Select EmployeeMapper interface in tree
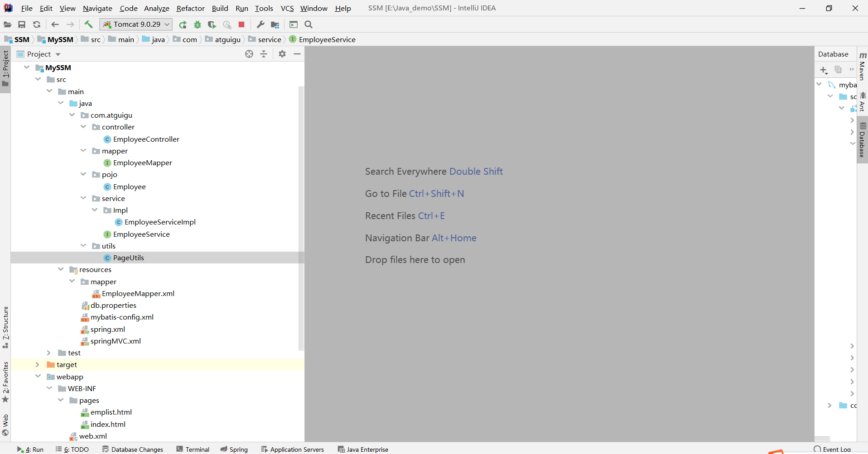This screenshot has height=454, width=868. coord(143,162)
